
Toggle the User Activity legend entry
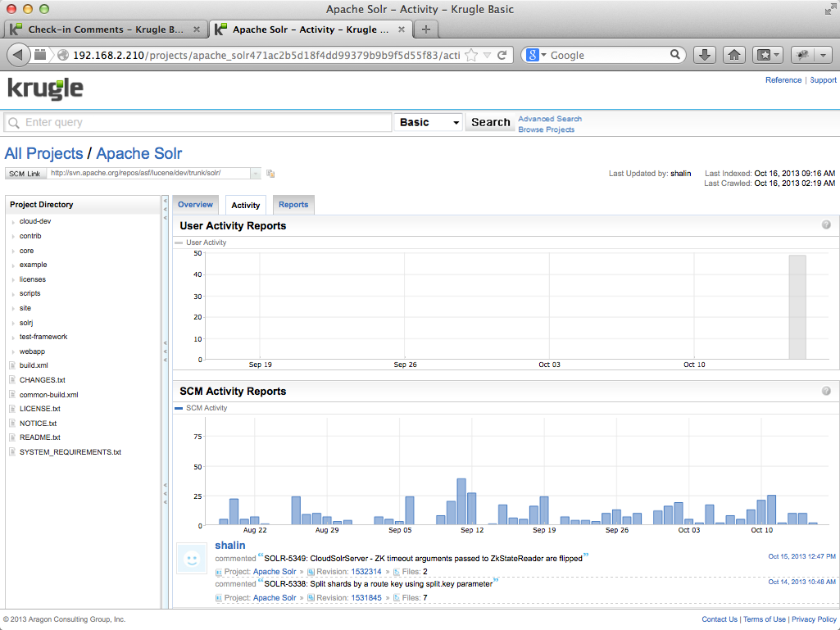201,242
